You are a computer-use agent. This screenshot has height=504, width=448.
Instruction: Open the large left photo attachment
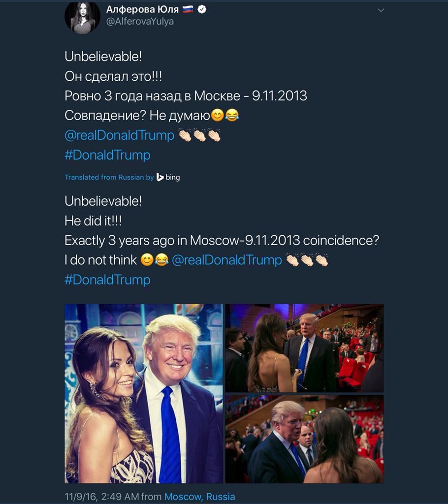[143, 393]
